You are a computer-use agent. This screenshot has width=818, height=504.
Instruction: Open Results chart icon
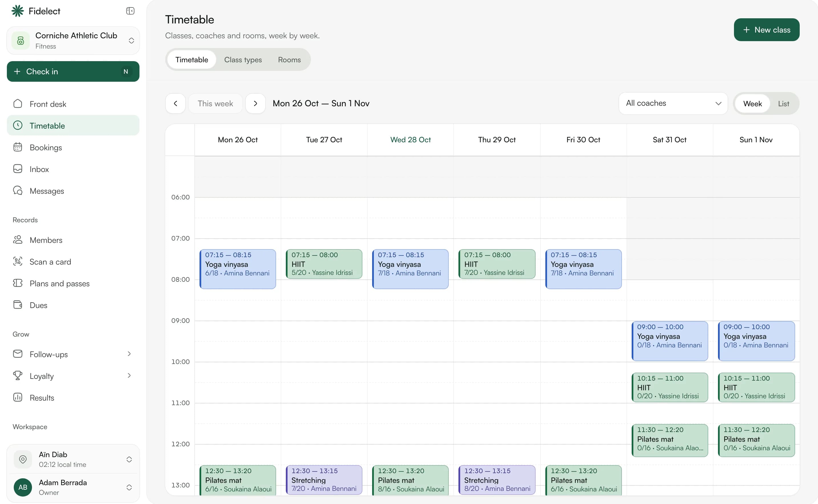click(x=18, y=397)
